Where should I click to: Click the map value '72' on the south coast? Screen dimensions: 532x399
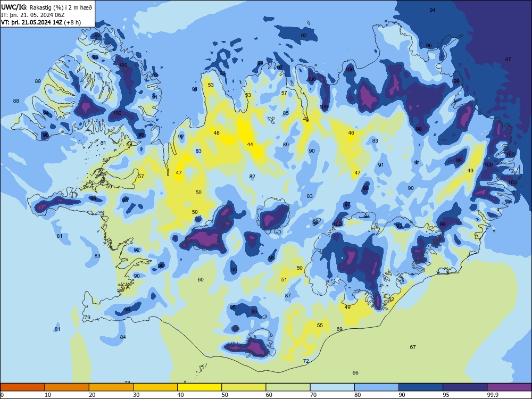click(306, 361)
